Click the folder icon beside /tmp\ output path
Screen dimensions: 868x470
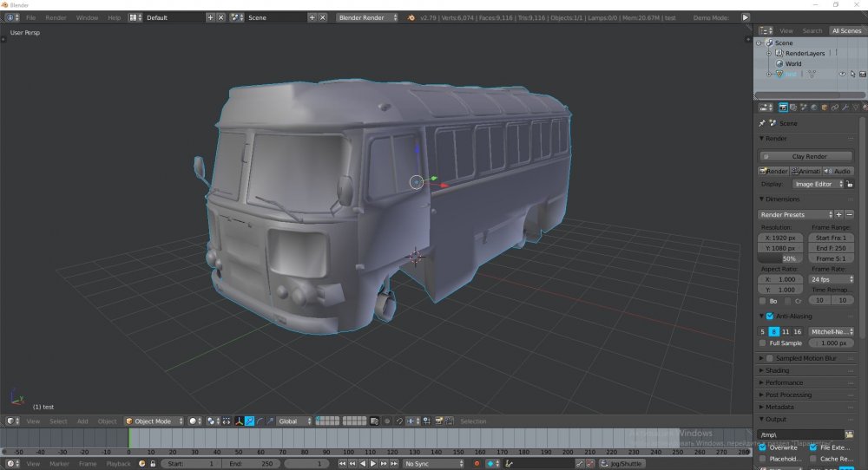(850, 434)
